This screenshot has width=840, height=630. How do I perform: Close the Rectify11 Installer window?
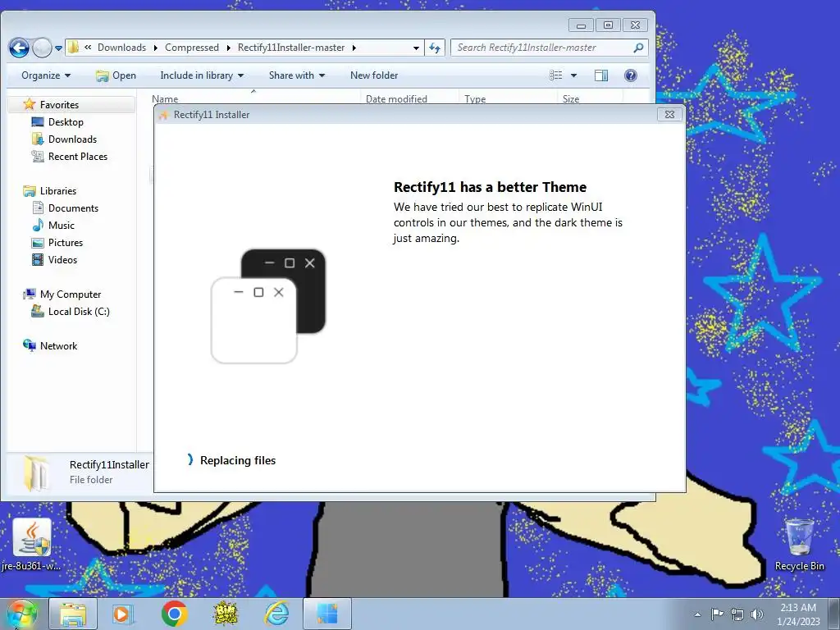coord(669,114)
